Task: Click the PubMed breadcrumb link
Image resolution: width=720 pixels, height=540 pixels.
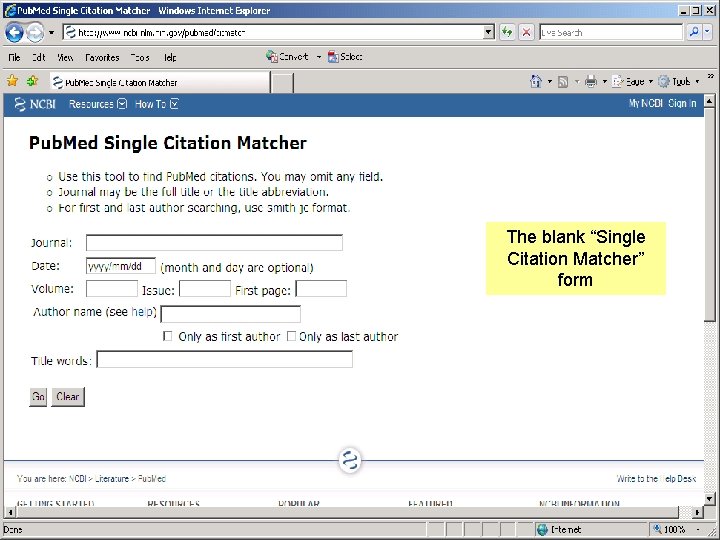Action: click(152, 478)
